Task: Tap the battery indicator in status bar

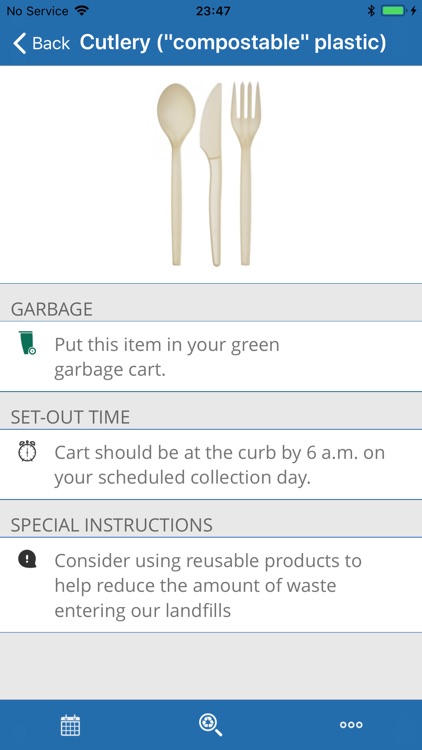Action: pyautogui.click(x=395, y=11)
